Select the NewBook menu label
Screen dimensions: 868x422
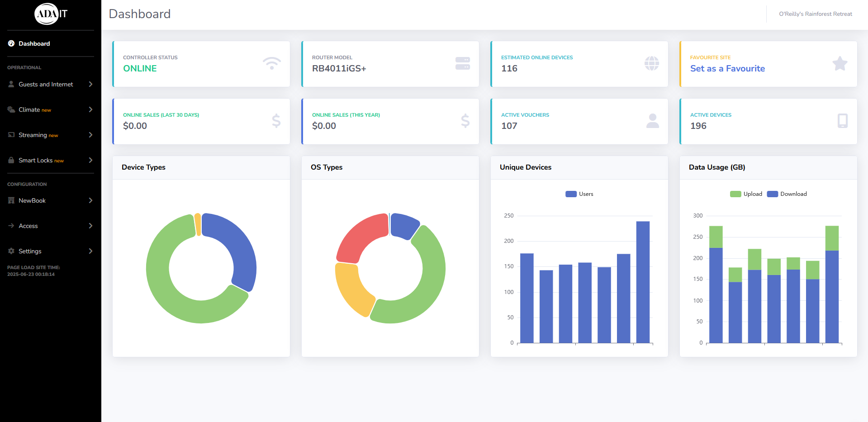click(32, 200)
